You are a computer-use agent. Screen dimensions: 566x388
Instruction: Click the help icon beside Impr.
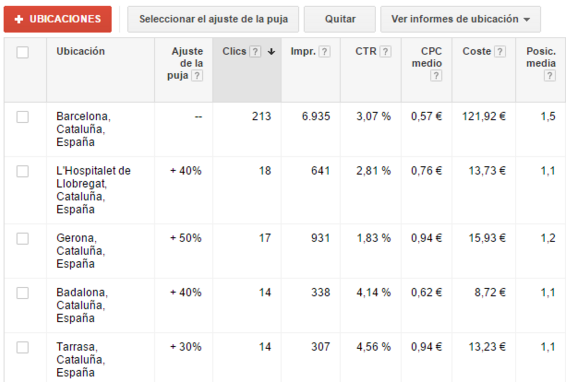point(325,52)
